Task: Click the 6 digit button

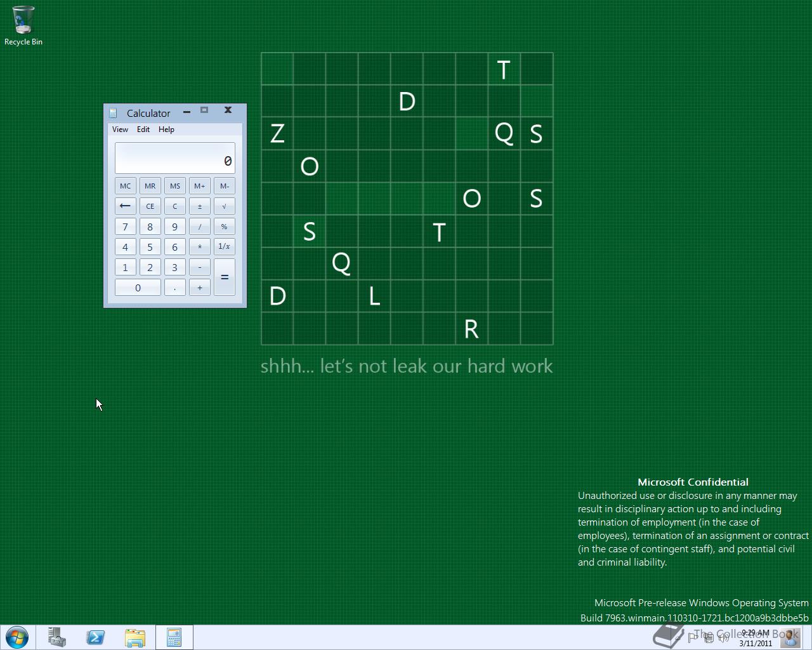Action: [175, 247]
